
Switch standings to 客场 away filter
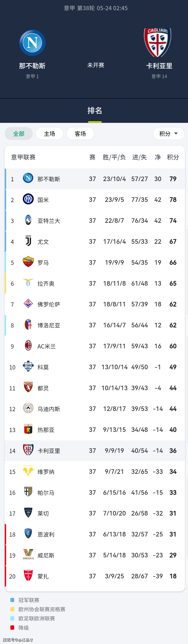point(80,134)
